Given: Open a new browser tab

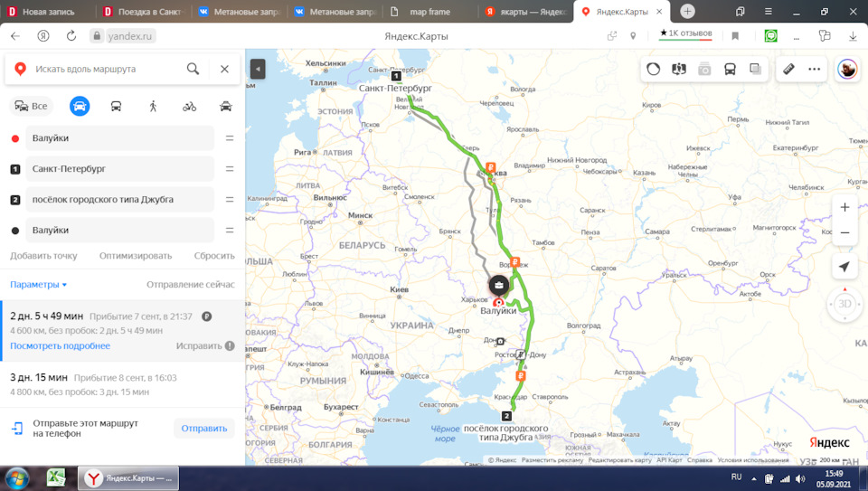Looking at the screenshot, I should [x=687, y=11].
